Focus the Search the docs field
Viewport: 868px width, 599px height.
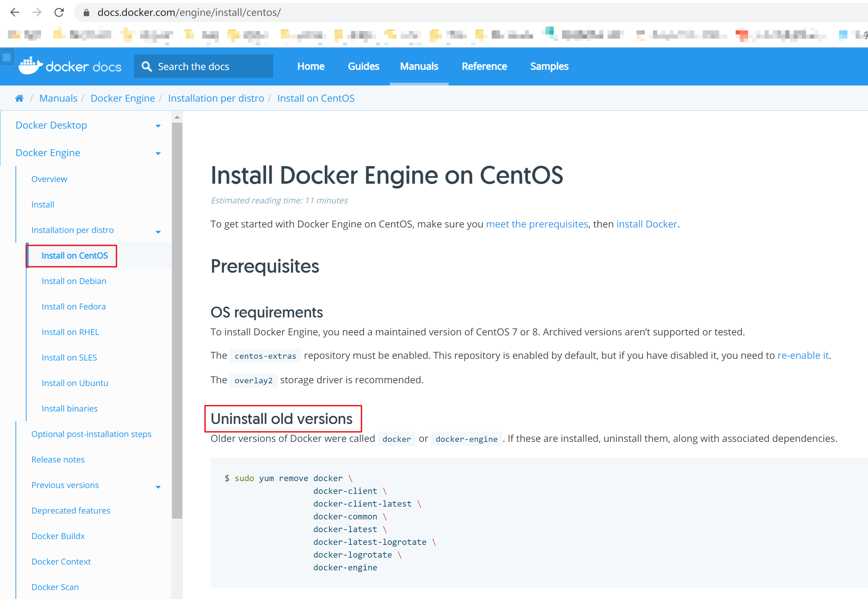tap(203, 67)
